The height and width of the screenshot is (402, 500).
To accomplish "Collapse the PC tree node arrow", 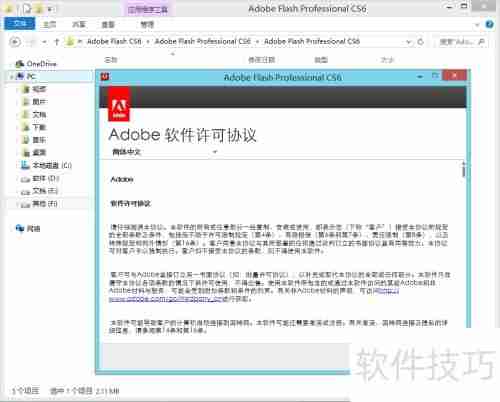I will click(x=12, y=77).
